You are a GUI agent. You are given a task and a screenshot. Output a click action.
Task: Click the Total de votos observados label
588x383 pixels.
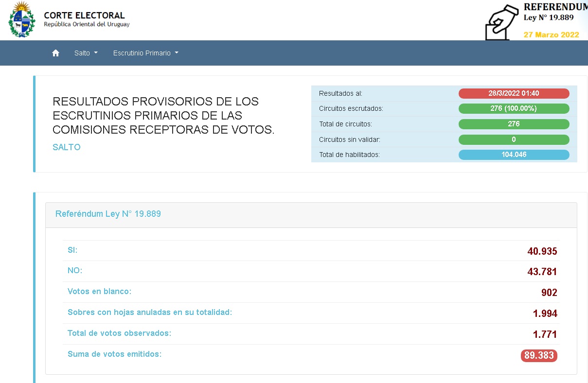click(x=120, y=333)
